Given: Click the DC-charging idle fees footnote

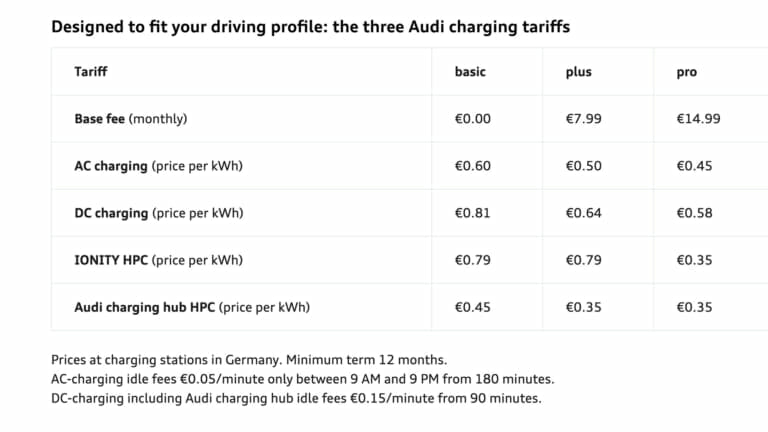Looking at the screenshot, I should click(x=296, y=398).
